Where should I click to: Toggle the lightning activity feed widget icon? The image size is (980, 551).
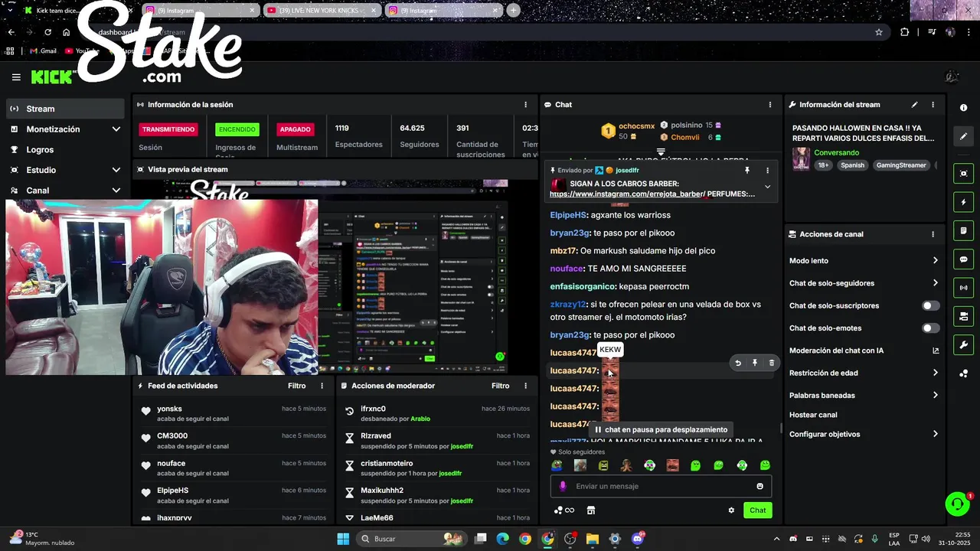(x=964, y=202)
